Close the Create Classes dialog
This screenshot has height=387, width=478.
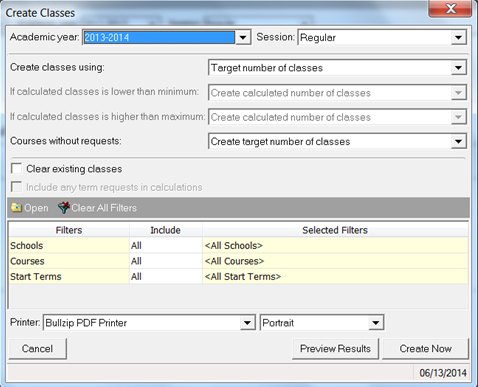[450, 8]
